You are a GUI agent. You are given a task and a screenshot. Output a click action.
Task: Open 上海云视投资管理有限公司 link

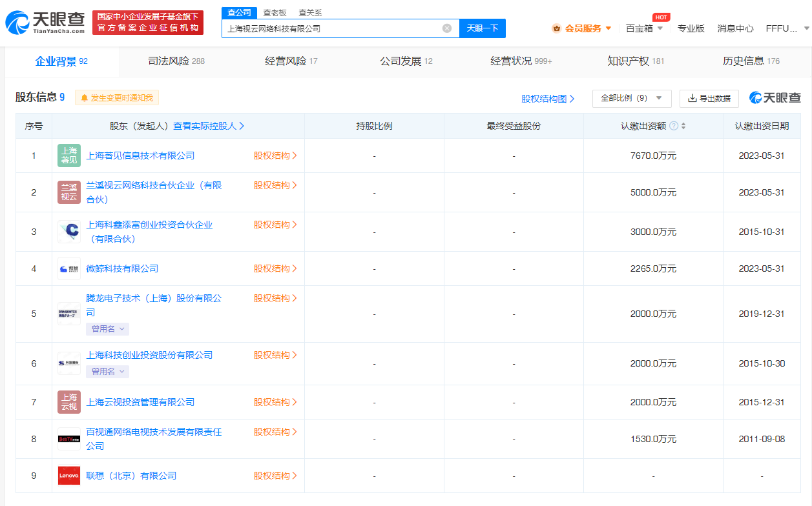pyautogui.click(x=140, y=402)
